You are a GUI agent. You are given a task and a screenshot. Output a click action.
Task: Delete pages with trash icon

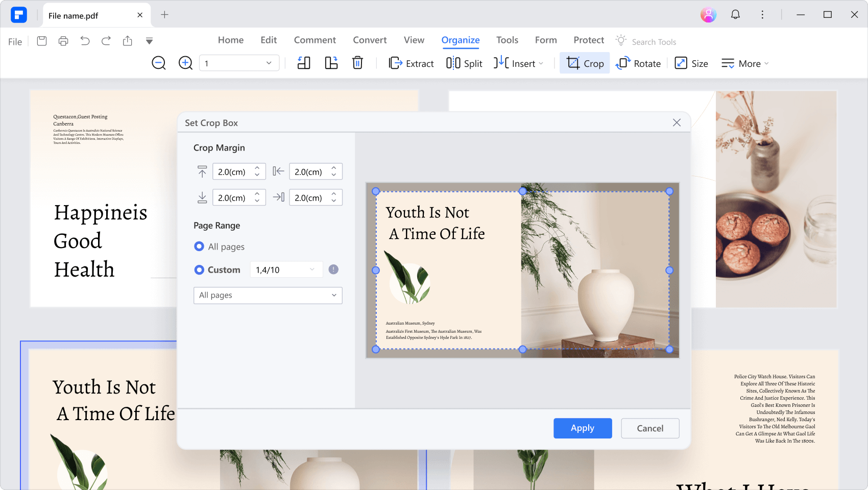[357, 63]
